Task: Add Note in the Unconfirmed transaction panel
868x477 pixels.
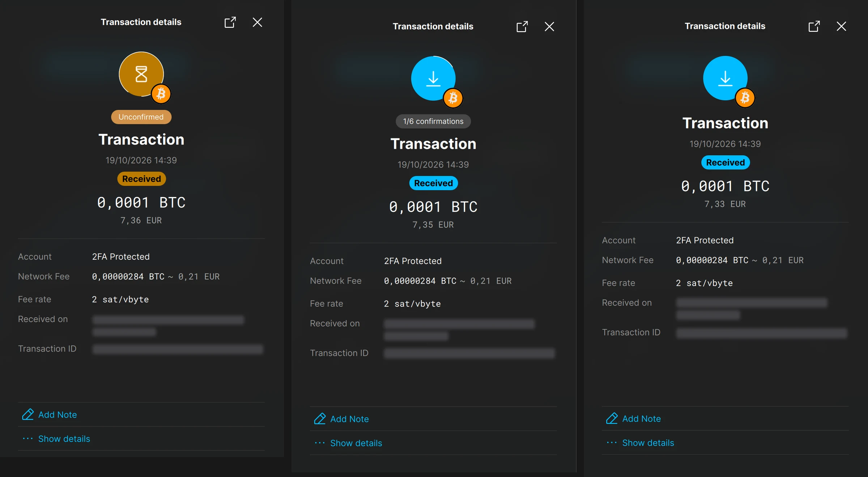Action: click(x=58, y=415)
